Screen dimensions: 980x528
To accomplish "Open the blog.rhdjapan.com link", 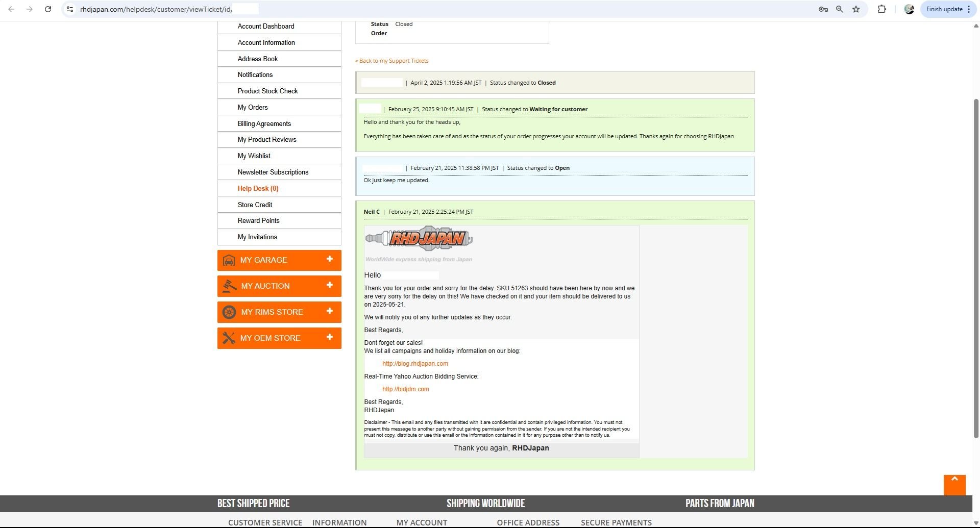I will [415, 364].
